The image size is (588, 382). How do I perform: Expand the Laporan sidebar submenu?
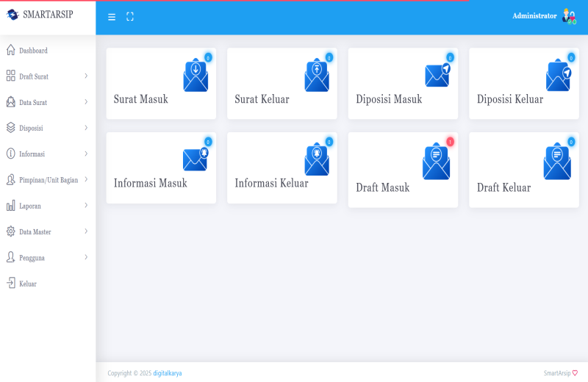[x=47, y=206]
